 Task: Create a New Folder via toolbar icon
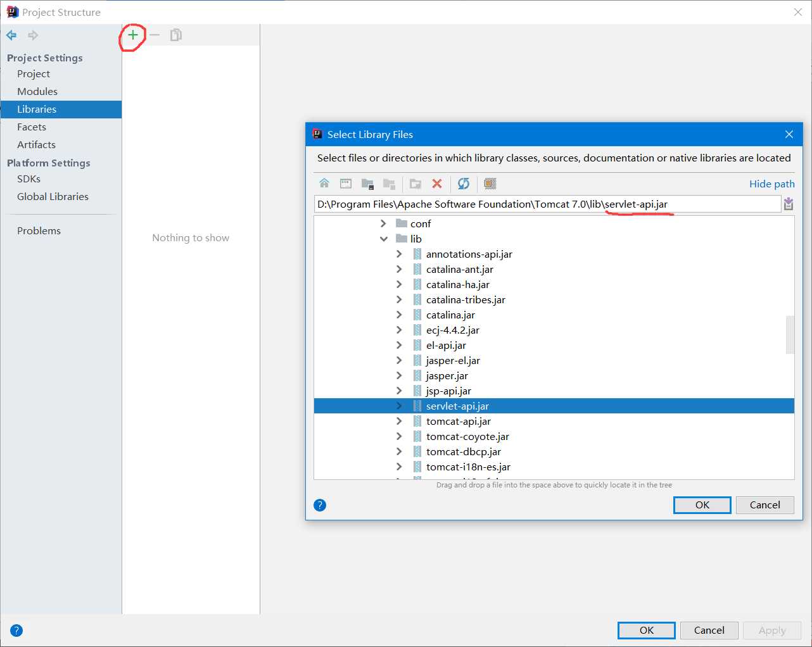[416, 184]
